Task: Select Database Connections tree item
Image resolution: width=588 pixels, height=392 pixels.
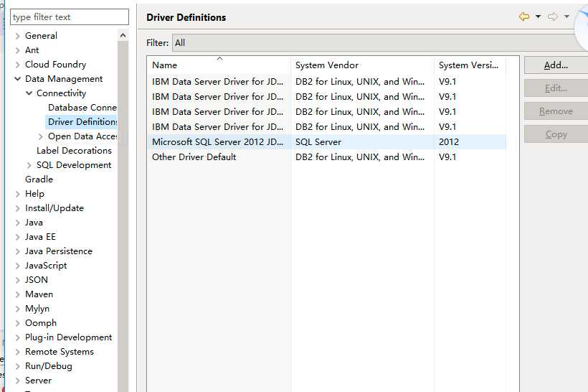Action: pos(82,108)
